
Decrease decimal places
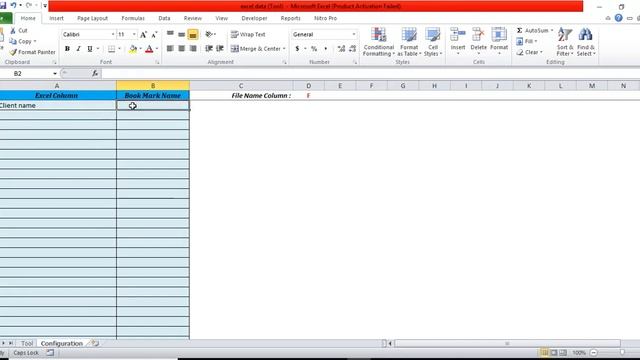click(x=353, y=49)
